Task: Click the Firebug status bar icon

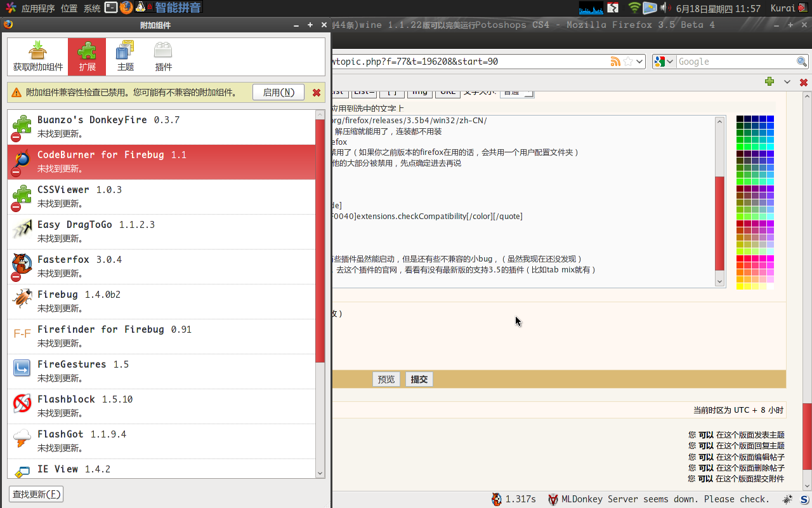Action: pos(787,499)
